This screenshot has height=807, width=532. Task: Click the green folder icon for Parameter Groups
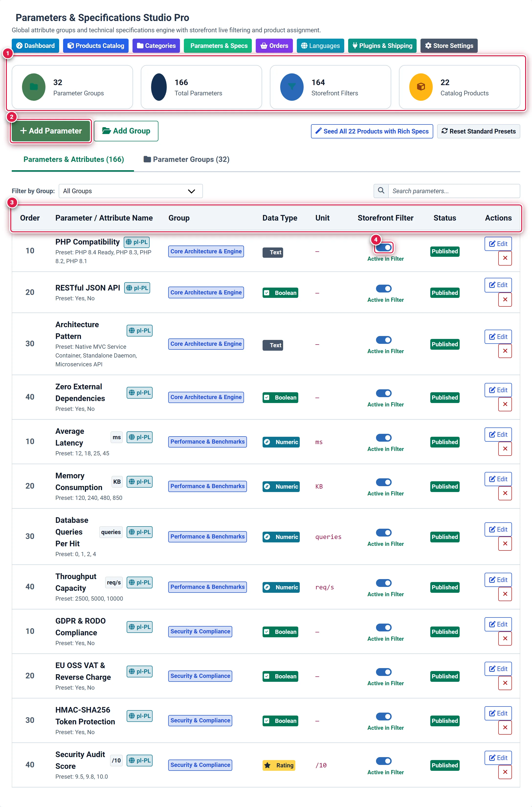click(33, 87)
